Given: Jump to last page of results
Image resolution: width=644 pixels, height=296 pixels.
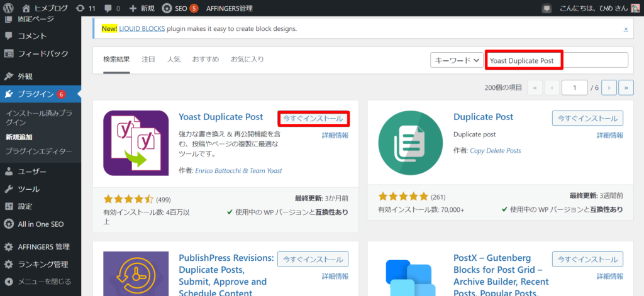Looking at the screenshot, I should pyautogui.click(x=626, y=87).
